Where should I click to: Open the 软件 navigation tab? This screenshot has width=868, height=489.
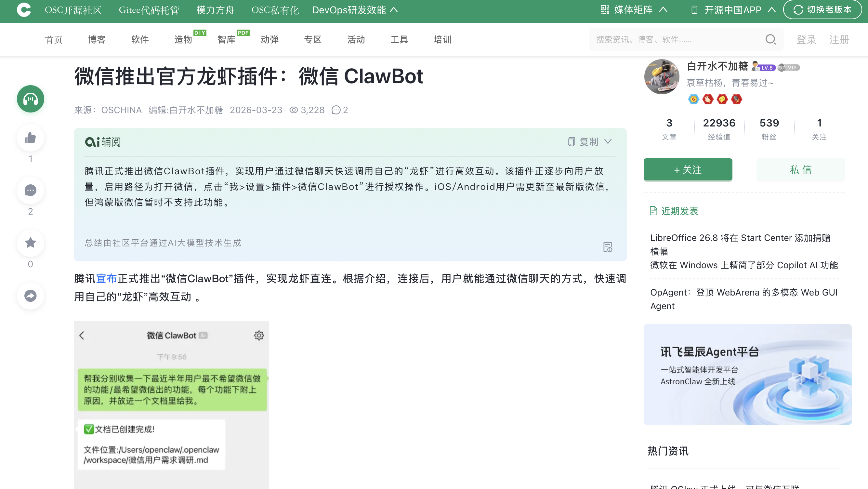point(140,40)
